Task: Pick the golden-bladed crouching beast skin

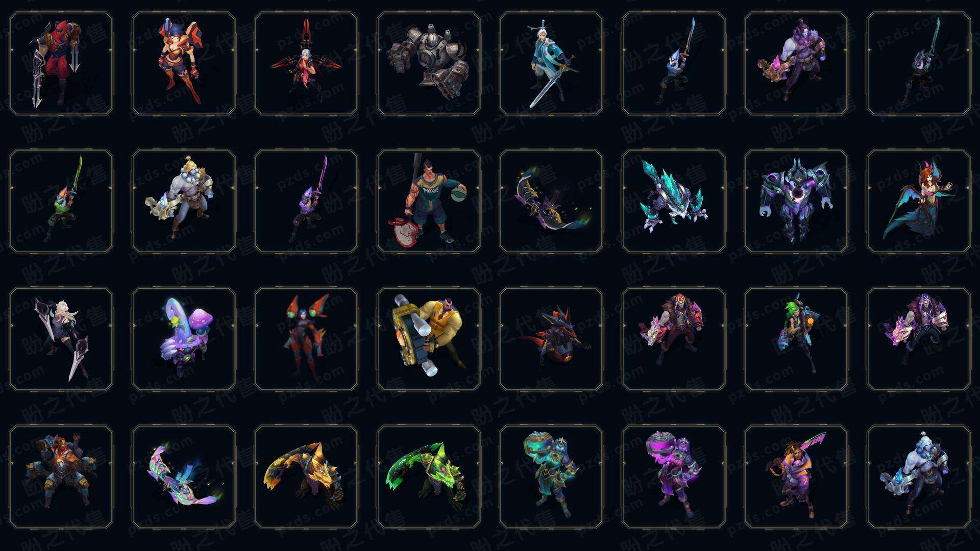Action: tap(306, 477)
